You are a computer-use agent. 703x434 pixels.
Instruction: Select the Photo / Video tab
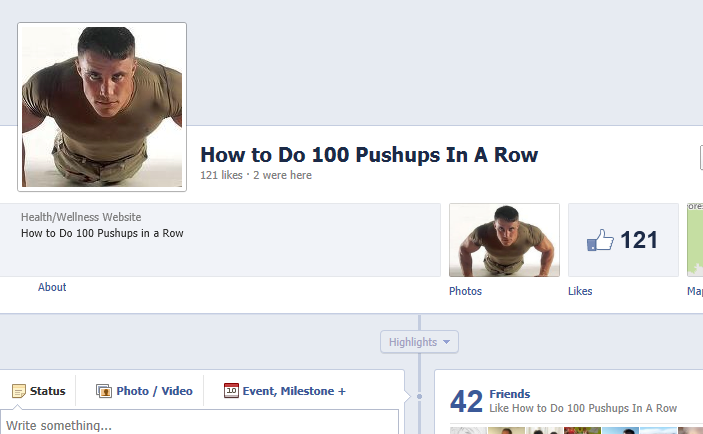(144, 391)
